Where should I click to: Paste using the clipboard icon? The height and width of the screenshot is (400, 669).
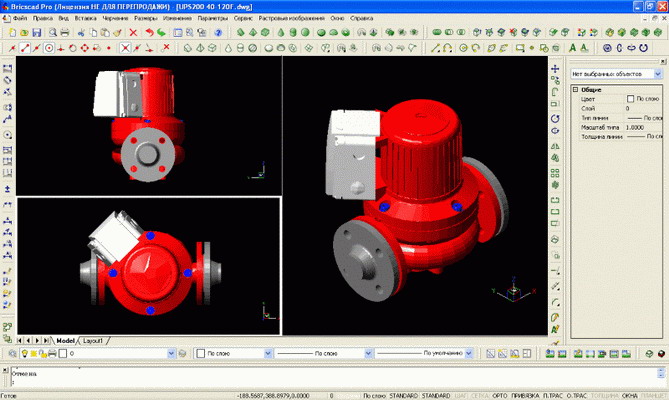coord(105,32)
